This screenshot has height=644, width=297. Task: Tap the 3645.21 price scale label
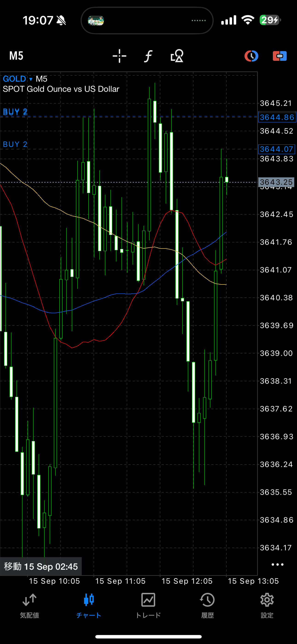pos(276,103)
